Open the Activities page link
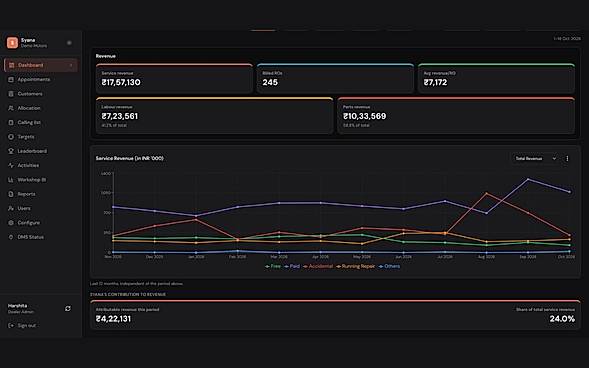The height and width of the screenshot is (368, 589). pos(41,165)
